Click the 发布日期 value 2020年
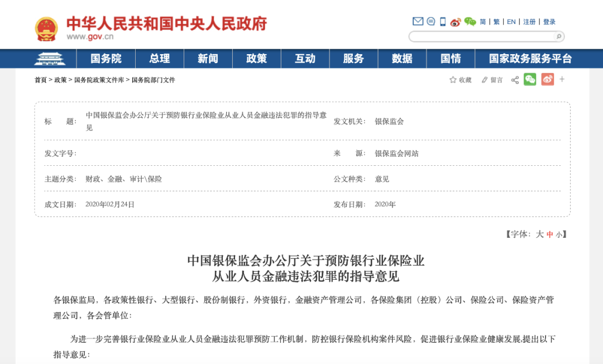603x364 pixels. pos(385,204)
